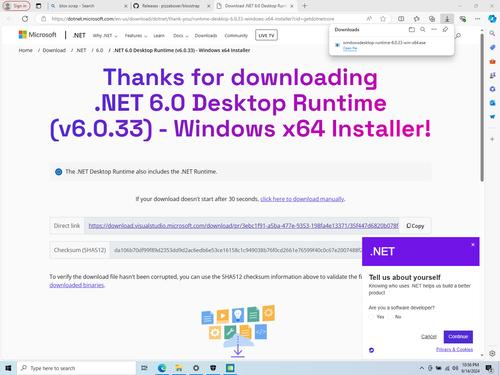Click the taskbar search box
The width and height of the screenshot is (500, 375).
coord(76,368)
